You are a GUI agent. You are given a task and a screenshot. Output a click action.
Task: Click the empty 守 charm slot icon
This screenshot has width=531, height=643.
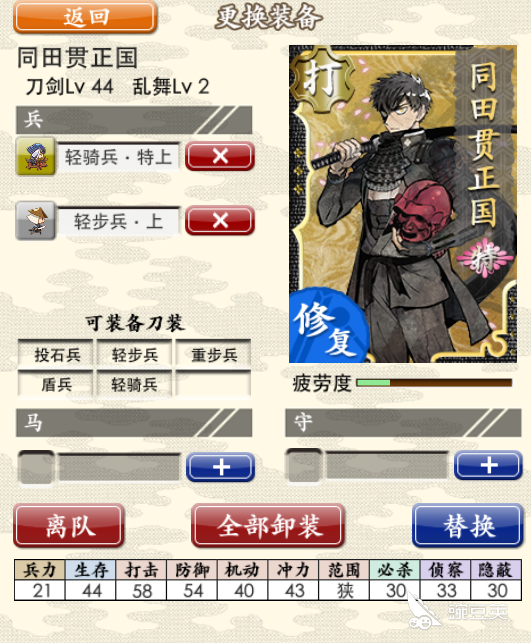tap(304, 465)
